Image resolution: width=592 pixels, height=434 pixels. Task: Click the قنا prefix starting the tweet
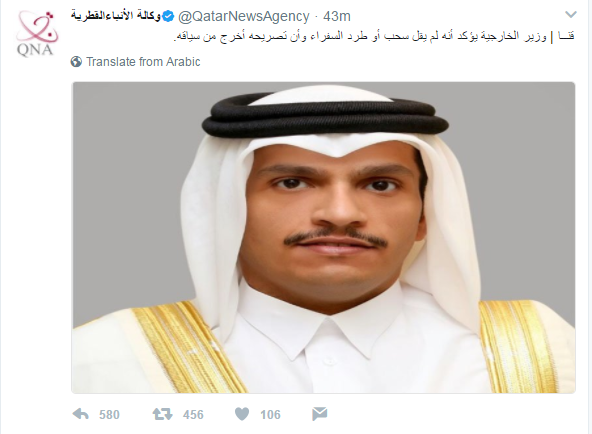(x=566, y=36)
